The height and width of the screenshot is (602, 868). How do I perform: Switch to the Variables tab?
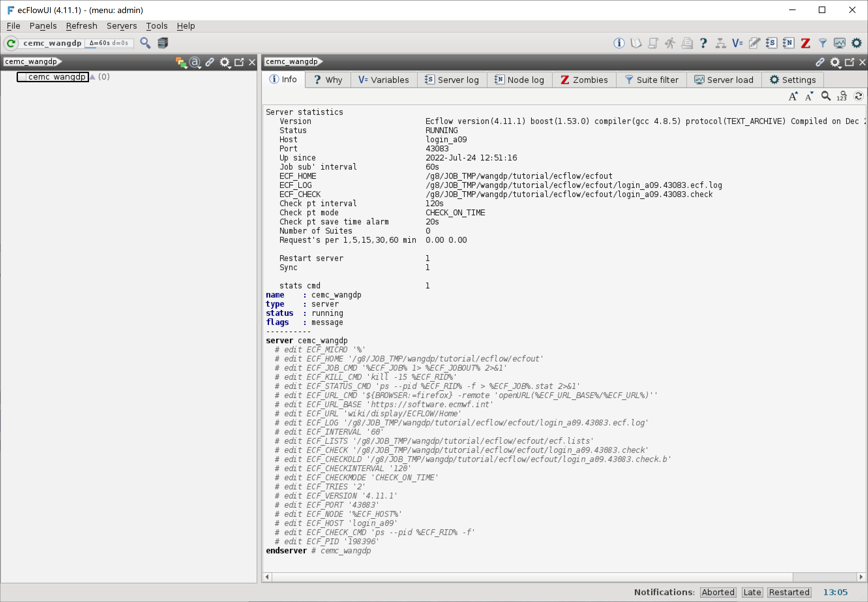click(x=384, y=80)
